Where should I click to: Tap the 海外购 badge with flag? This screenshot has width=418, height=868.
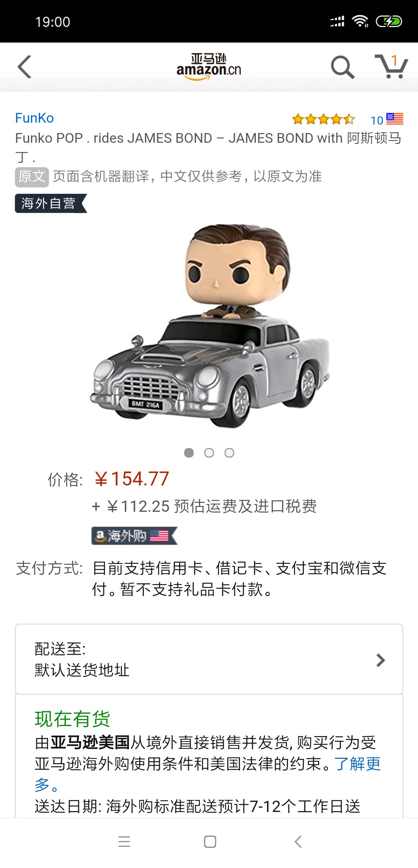pos(134,536)
